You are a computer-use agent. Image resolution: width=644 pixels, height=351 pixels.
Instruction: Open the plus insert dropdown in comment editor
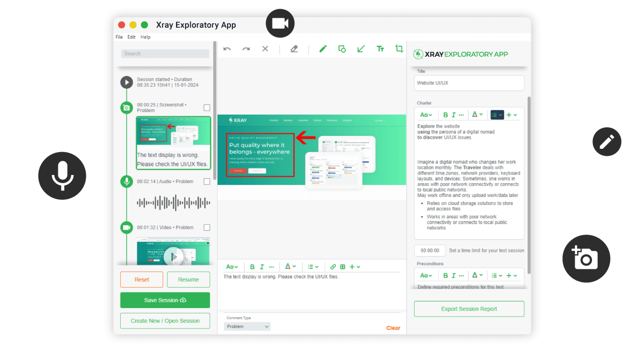[x=354, y=267]
